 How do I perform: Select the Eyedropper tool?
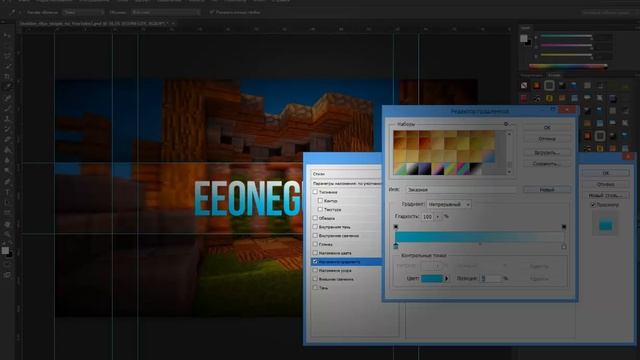click(x=7, y=87)
